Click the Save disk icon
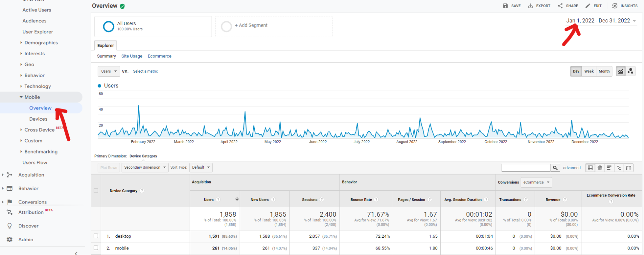This screenshot has height=255, width=644. click(x=505, y=6)
